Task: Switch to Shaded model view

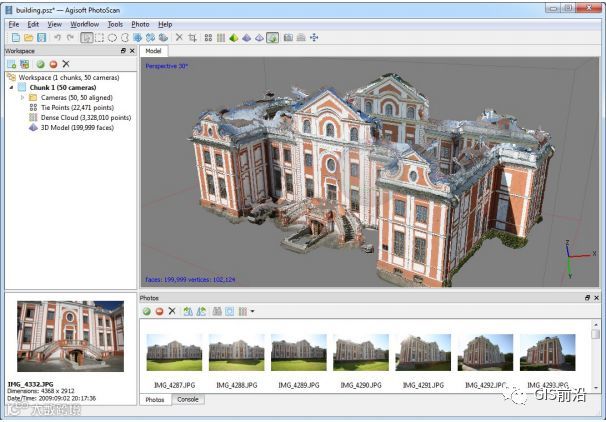Action: coord(233,37)
